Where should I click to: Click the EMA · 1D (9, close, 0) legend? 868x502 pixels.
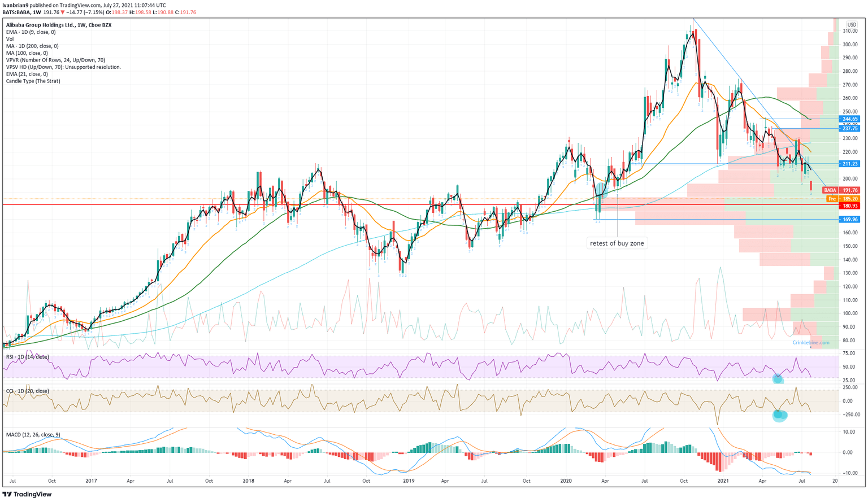coord(31,32)
